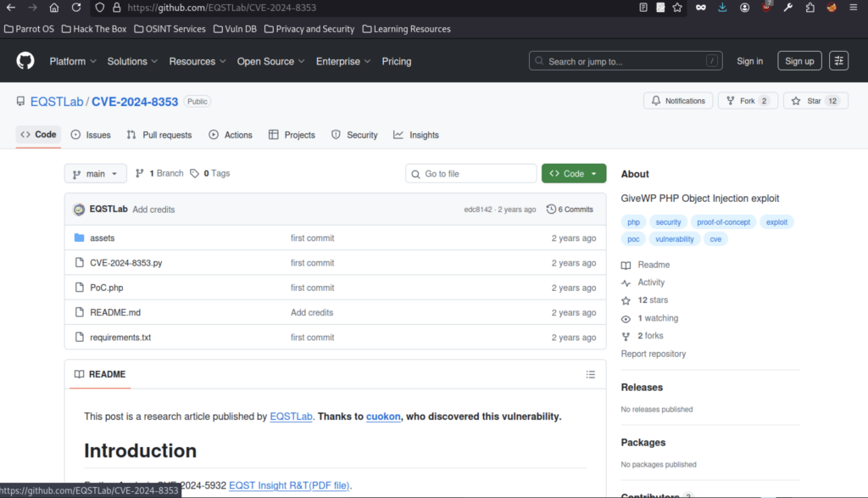This screenshot has width=868, height=498.
Task: Expand the main branch dropdown
Action: (x=95, y=174)
